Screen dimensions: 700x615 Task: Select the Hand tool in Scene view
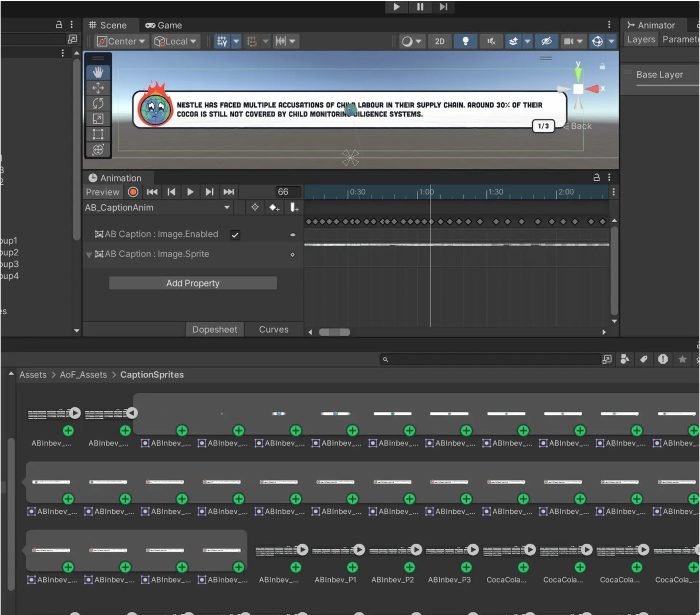coord(98,73)
